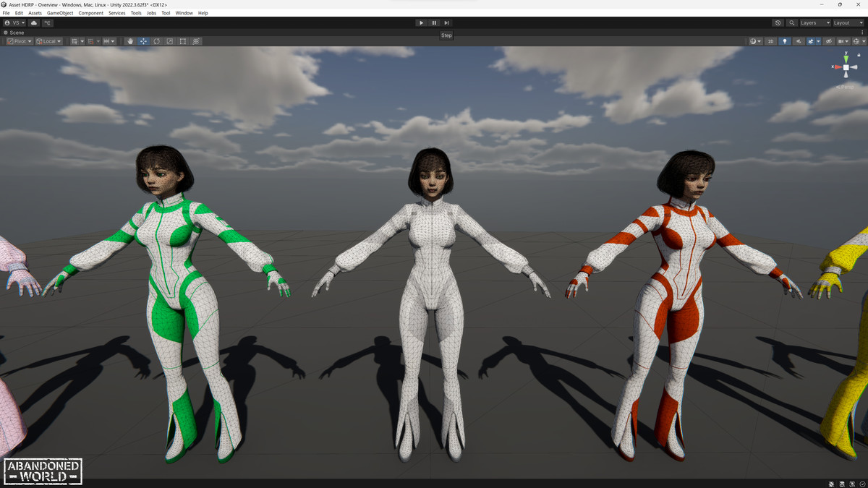Screen dimensions: 868x488
Task: Select the Hand view tool
Action: [x=130, y=41]
